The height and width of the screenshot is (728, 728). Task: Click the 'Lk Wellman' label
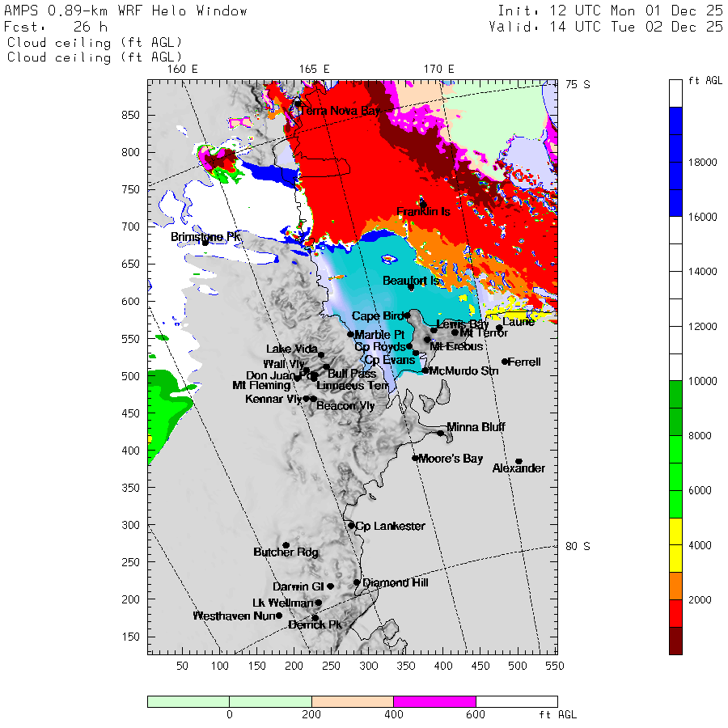283,603
